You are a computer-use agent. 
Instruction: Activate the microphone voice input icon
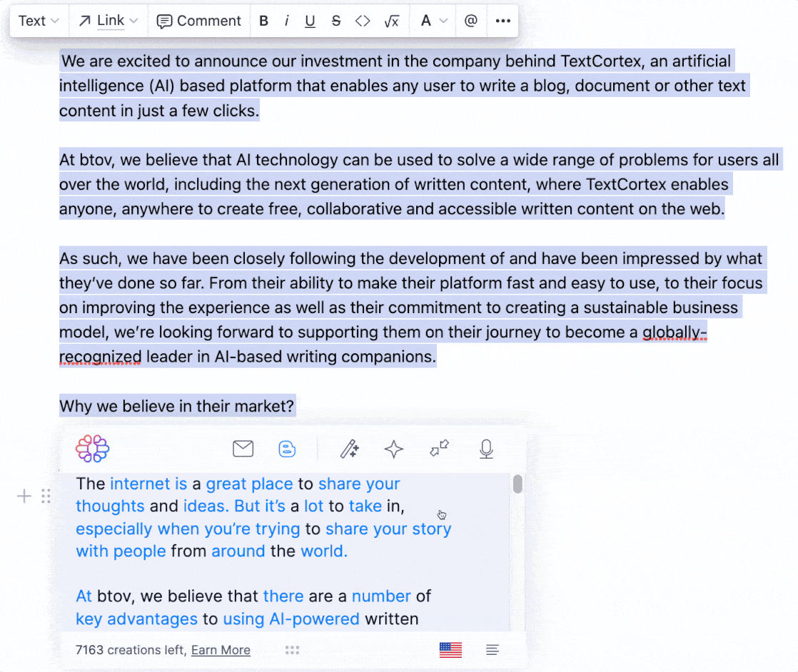(x=486, y=449)
